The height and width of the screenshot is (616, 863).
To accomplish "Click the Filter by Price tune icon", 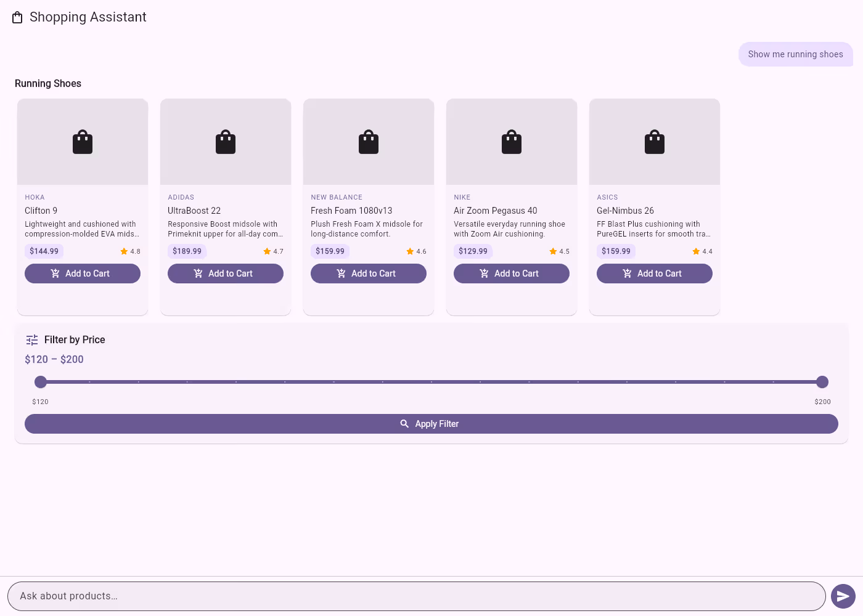I will click(x=32, y=340).
